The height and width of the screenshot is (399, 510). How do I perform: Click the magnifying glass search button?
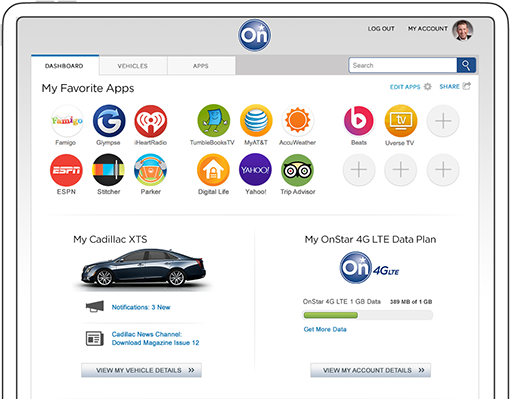pyautogui.click(x=466, y=65)
